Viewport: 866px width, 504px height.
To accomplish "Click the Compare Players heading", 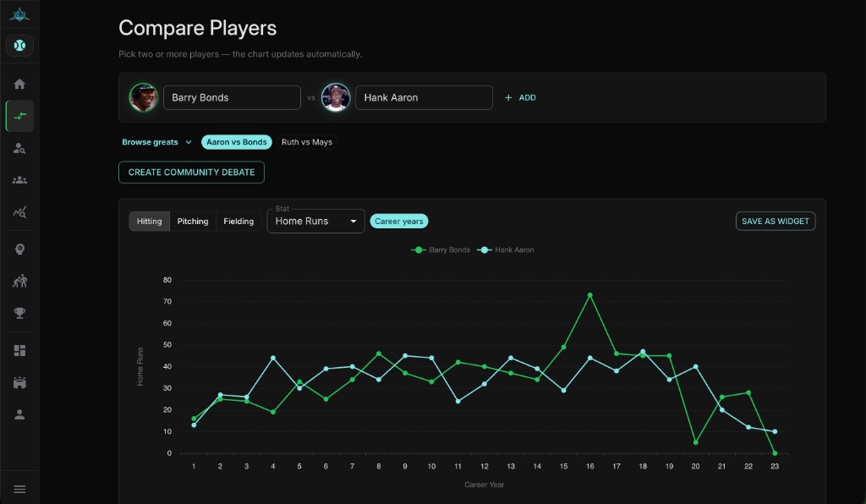I will pyautogui.click(x=198, y=28).
